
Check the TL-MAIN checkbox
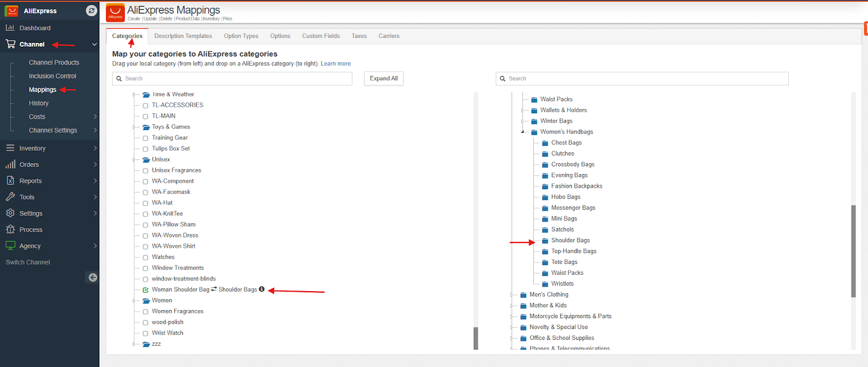[x=145, y=117]
